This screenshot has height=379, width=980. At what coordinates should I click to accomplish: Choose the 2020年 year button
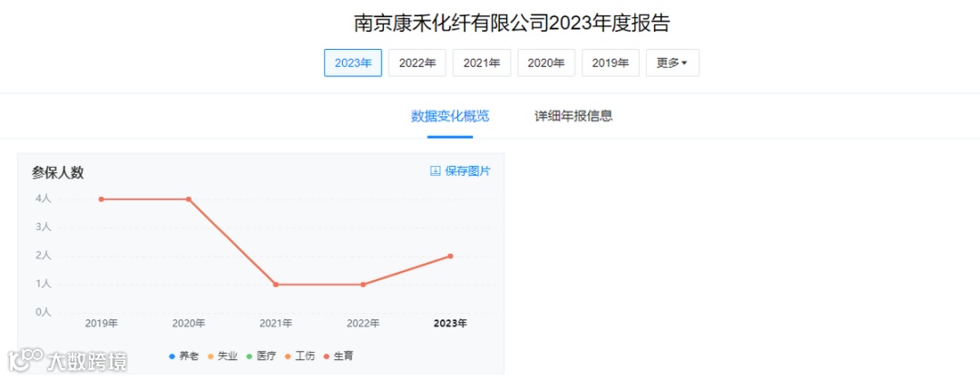click(x=546, y=63)
